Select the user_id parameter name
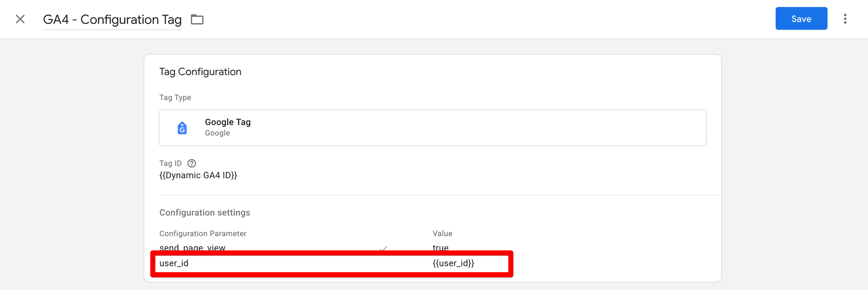This screenshot has width=868, height=290. (174, 263)
